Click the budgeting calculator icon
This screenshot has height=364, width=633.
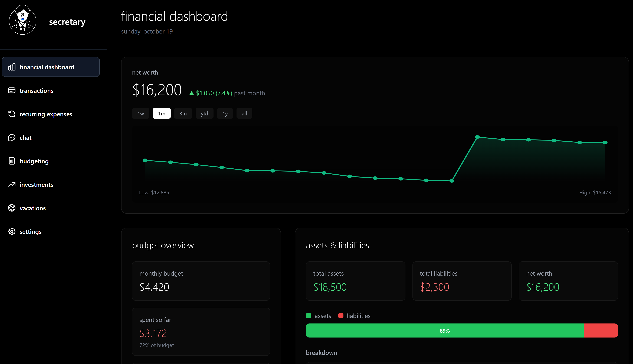pos(12,161)
